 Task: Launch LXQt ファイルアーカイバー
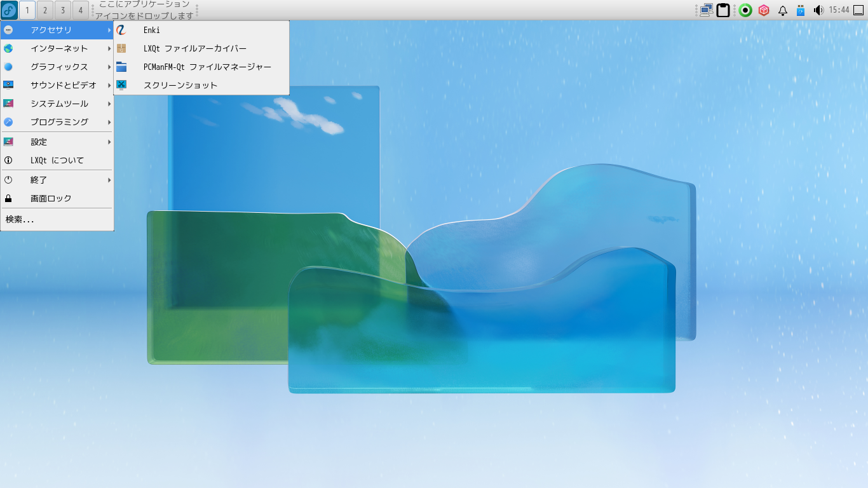click(201, 48)
